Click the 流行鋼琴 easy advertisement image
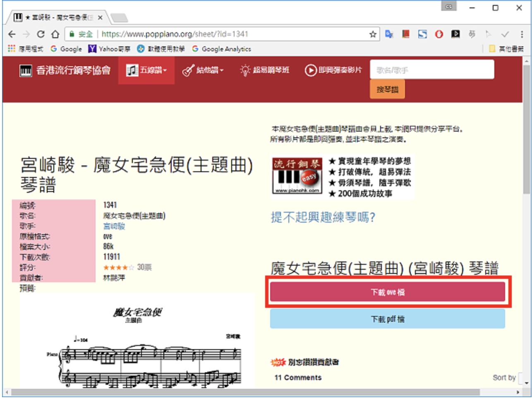532x398 pixels. (x=343, y=177)
